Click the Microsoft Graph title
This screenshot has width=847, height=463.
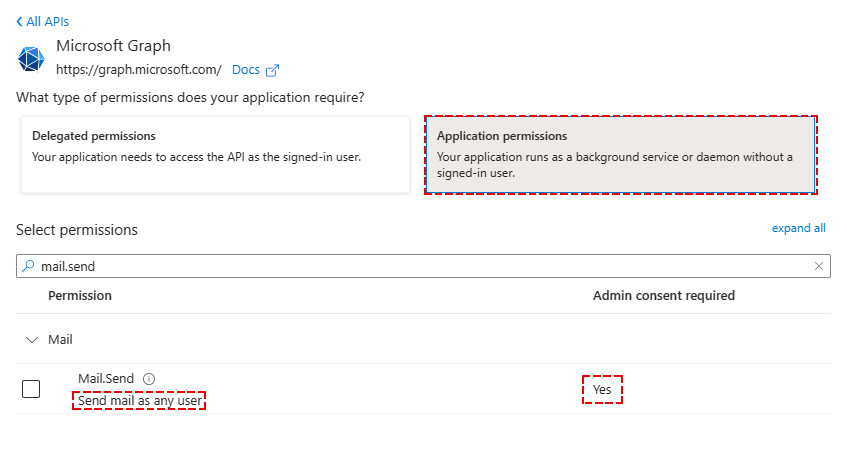click(x=113, y=46)
